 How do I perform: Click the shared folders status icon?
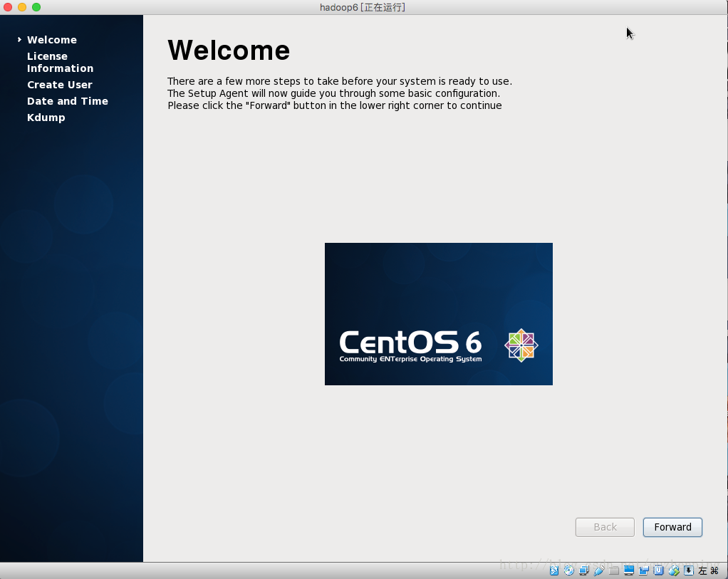(x=614, y=570)
